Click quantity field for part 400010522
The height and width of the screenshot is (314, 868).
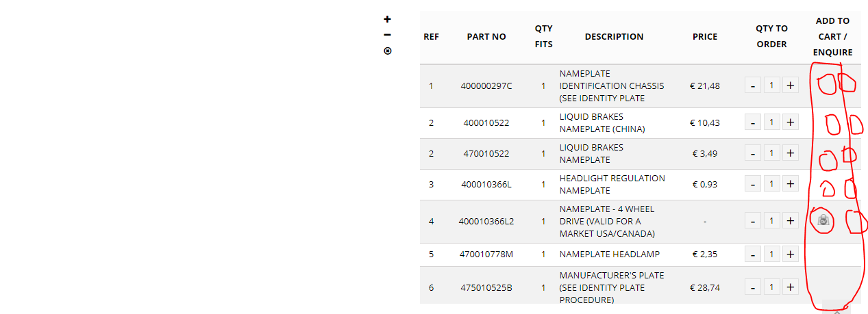(x=771, y=122)
